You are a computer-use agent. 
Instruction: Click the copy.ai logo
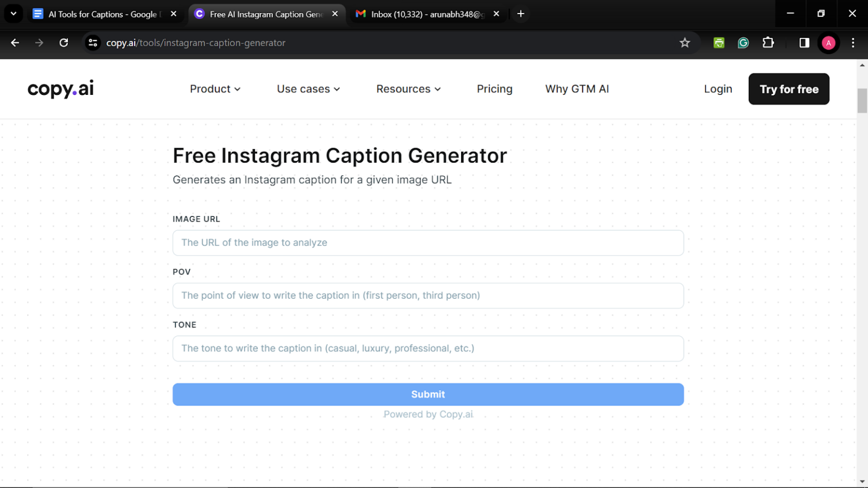59,89
